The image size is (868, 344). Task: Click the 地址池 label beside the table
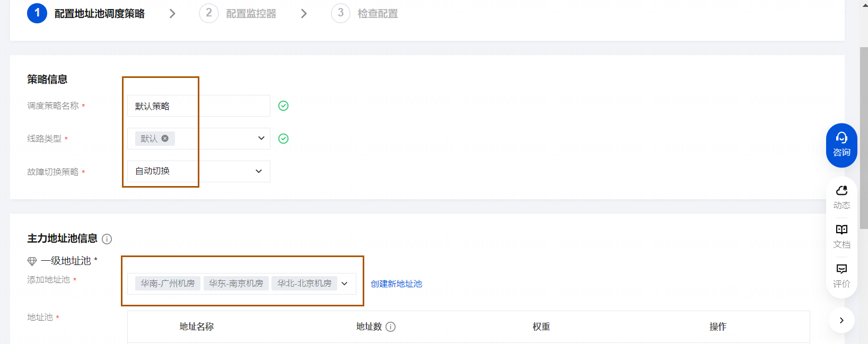(x=40, y=317)
